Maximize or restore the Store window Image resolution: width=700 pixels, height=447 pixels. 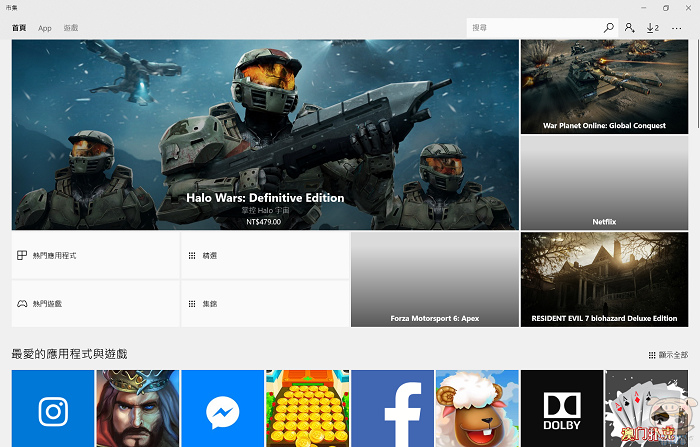(x=666, y=8)
